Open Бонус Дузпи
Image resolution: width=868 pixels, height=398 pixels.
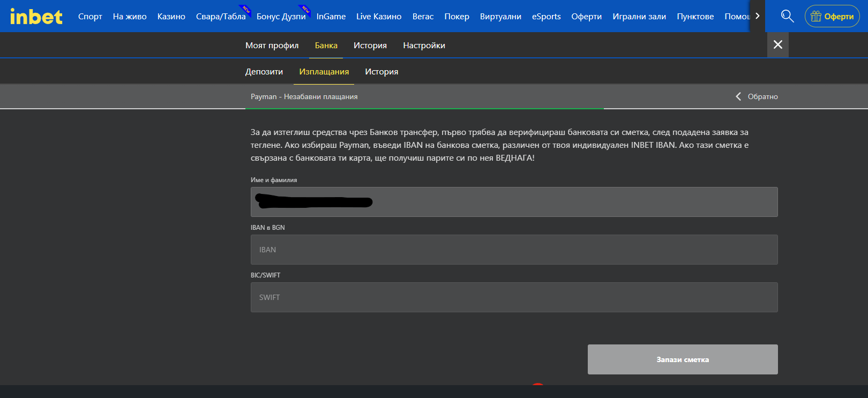point(281,17)
